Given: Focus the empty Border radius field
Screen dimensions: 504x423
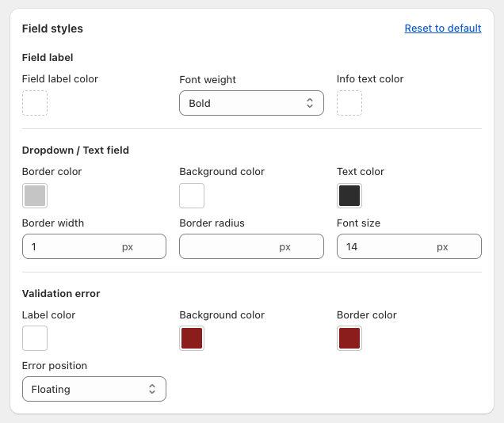Looking at the screenshot, I should 226,246.
